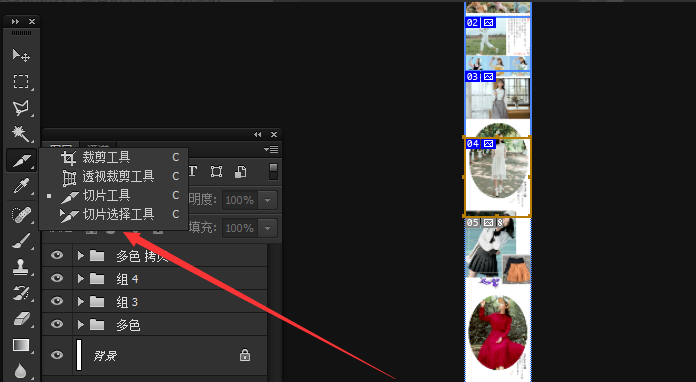Click the 背景 layer thumbnail
696x382 pixels.
[79, 355]
